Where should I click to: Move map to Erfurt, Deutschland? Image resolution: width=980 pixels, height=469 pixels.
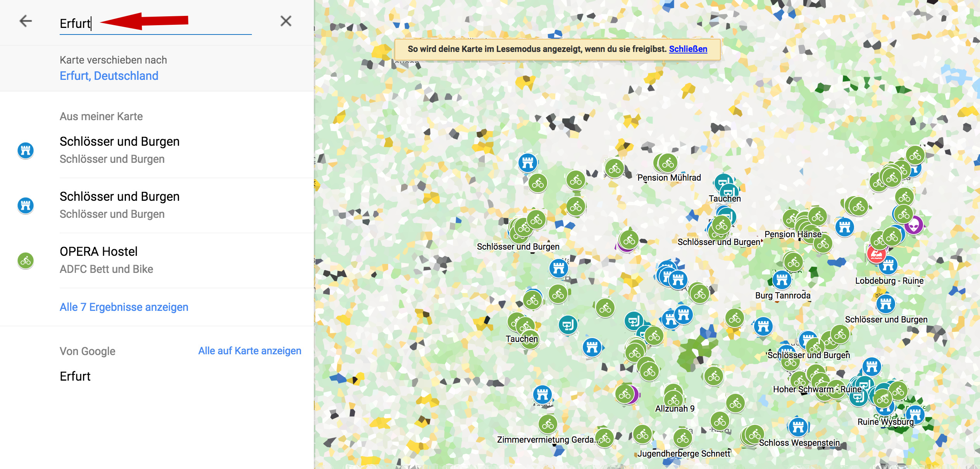[x=109, y=76]
